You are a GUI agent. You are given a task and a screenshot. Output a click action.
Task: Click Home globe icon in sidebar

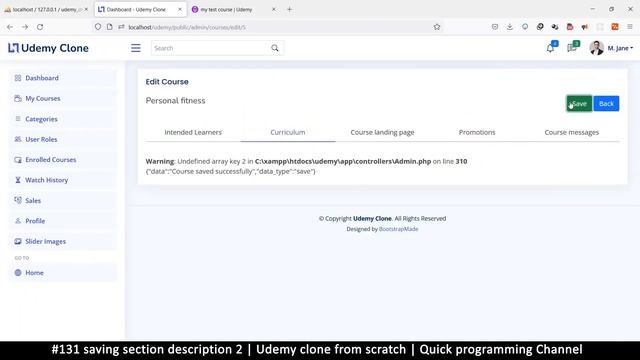tap(18, 273)
